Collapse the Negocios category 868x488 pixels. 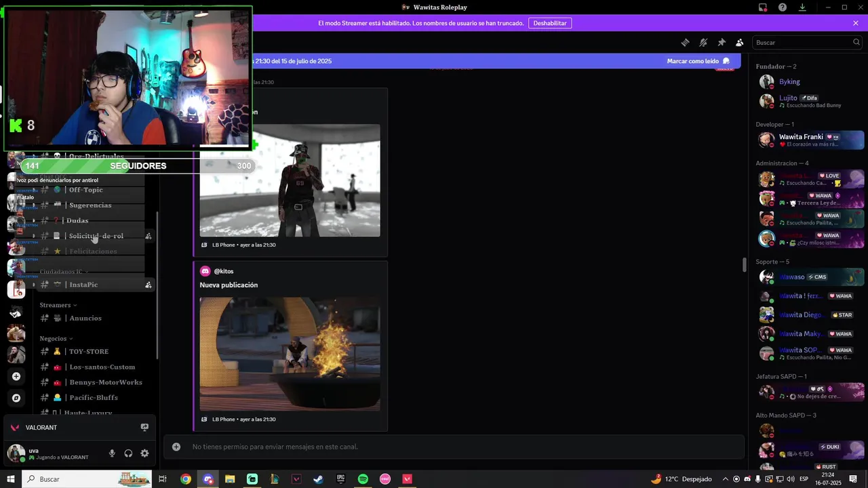56,338
